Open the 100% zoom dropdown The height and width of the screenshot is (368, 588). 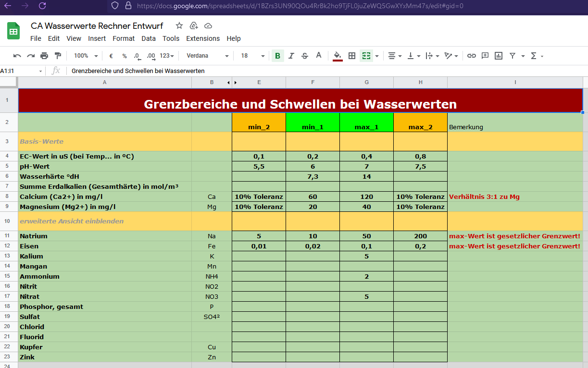(x=86, y=56)
